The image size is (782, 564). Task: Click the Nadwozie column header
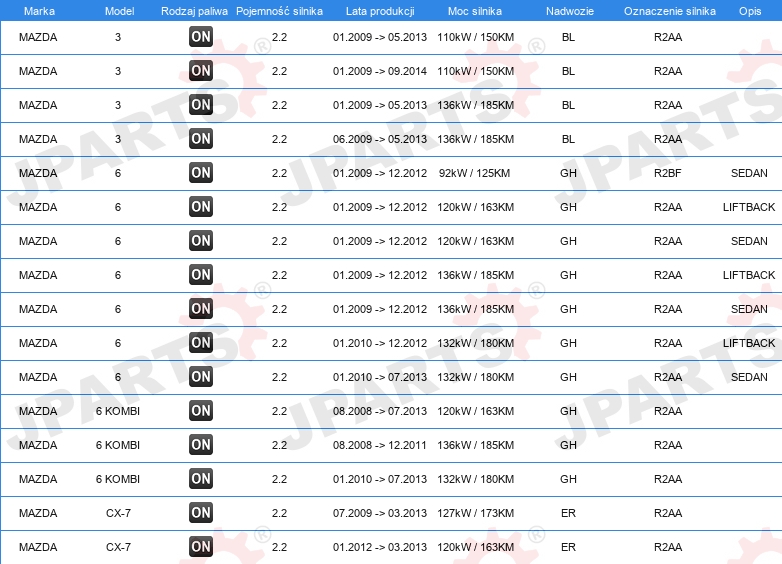570,11
